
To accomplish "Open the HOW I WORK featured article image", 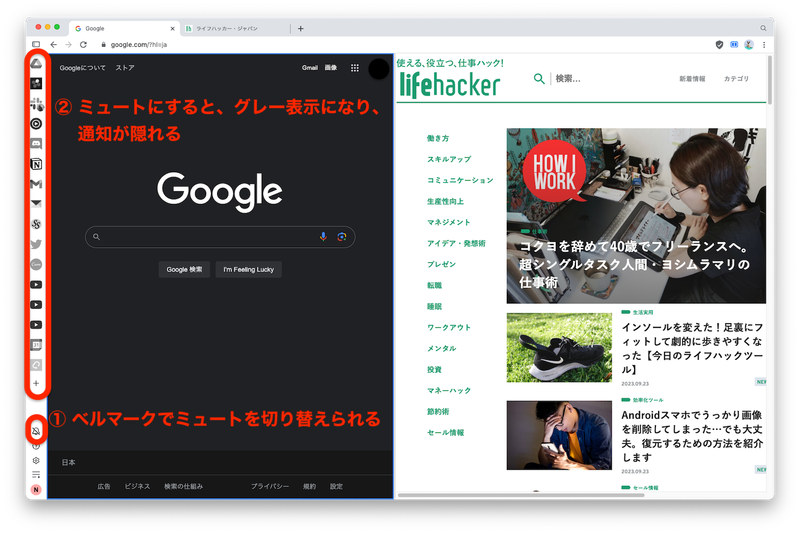I will point(636,216).
